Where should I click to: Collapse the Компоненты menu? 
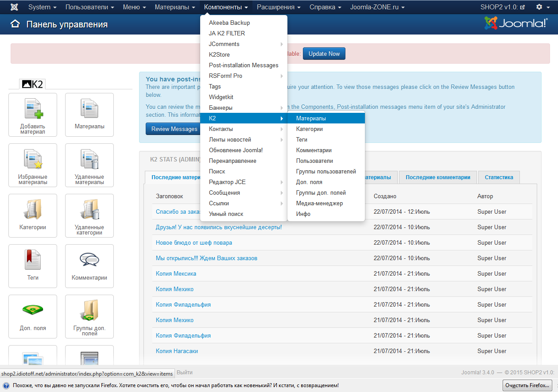point(226,7)
